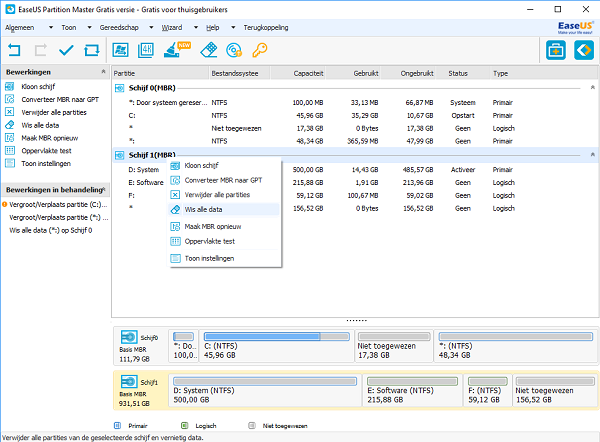Image resolution: width=600 pixels, height=442 pixels.
Task: Sort by the Bestandssysteem column header
Action: pyautogui.click(x=240, y=73)
